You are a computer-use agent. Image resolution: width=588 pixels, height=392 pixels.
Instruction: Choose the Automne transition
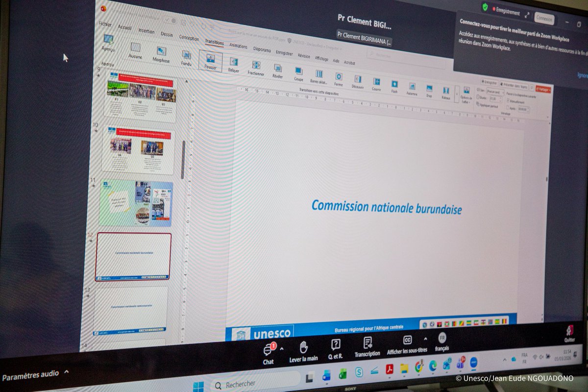click(x=412, y=89)
